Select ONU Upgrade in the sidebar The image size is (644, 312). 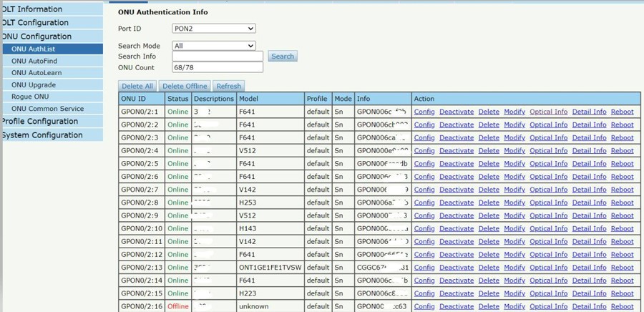click(x=52, y=84)
